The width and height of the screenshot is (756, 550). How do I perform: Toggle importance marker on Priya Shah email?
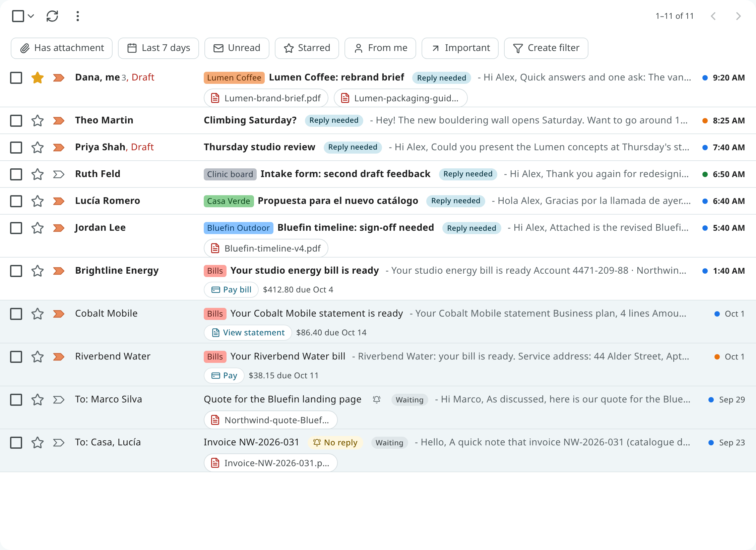(59, 147)
